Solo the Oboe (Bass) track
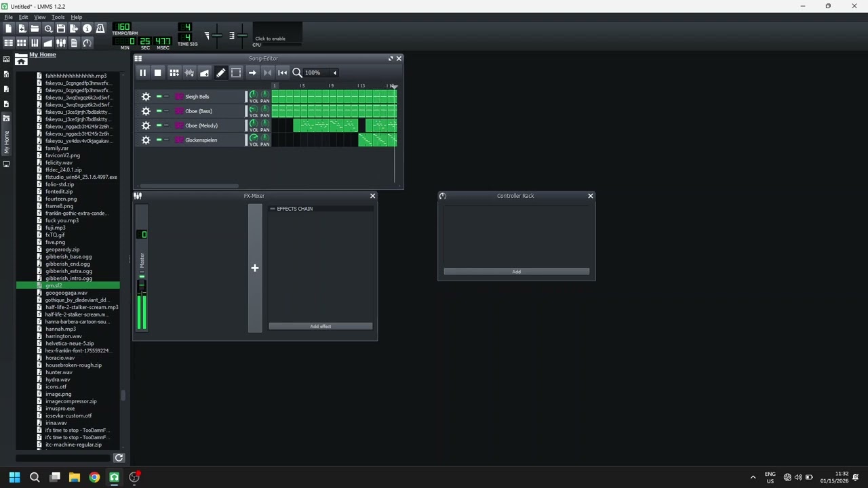Screen dimensions: 868x488 point(166,111)
